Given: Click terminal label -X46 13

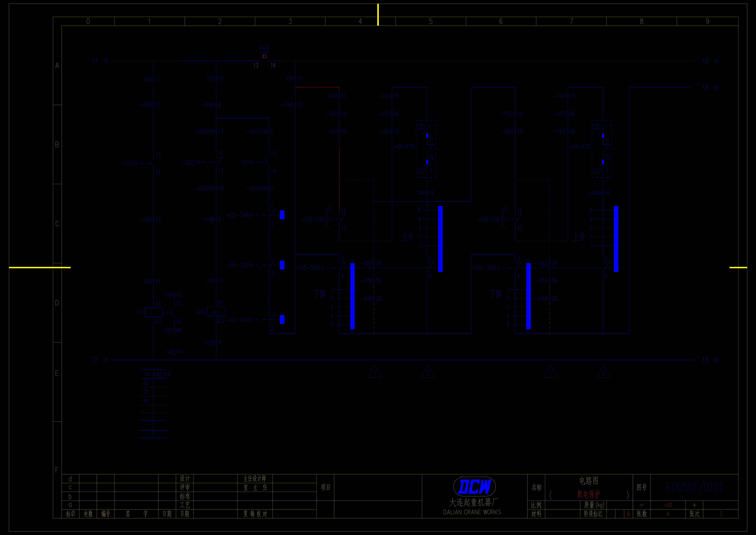Looking at the screenshot, I should click(x=150, y=220).
